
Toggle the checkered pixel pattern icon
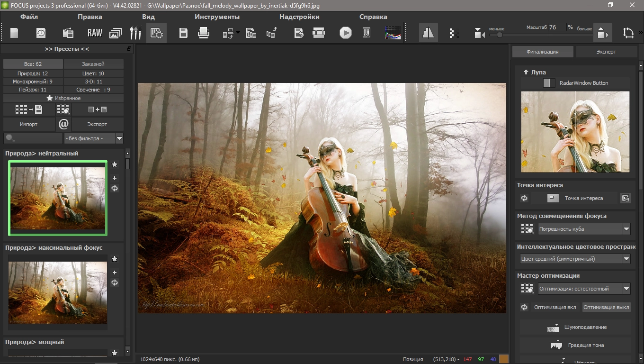pyautogui.click(x=453, y=33)
